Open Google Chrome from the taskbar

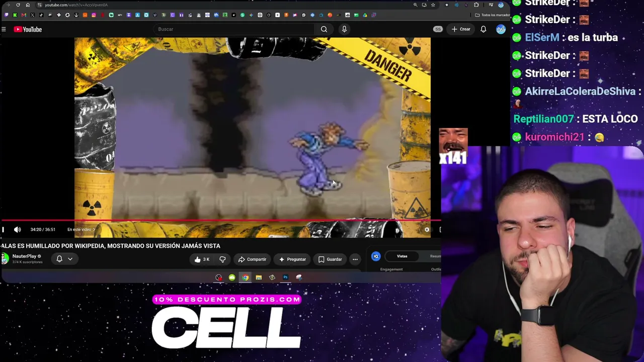click(245, 278)
